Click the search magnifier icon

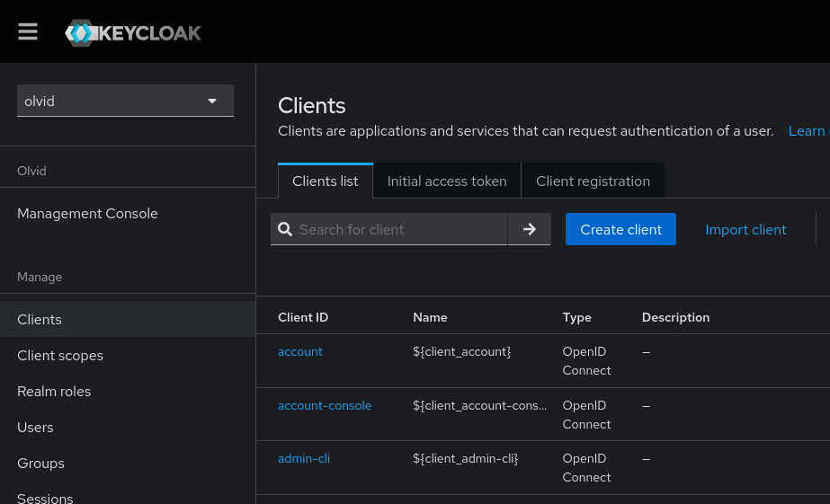(x=285, y=229)
